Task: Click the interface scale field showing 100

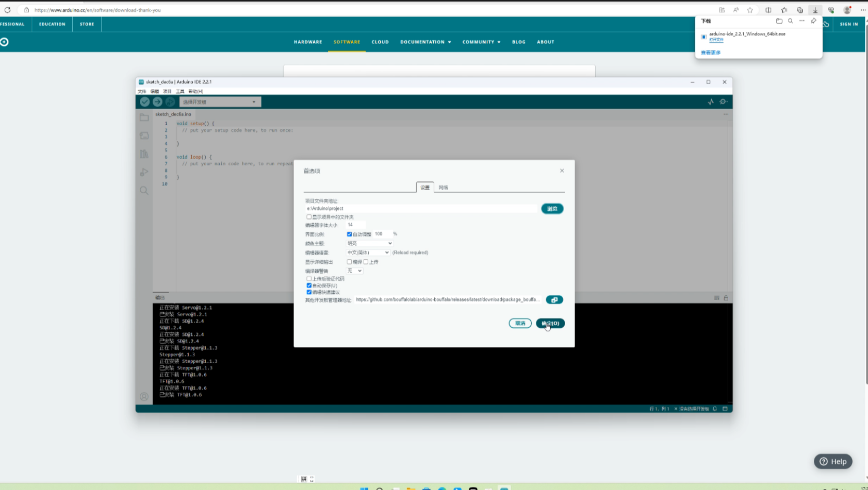Action: point(383,234)
